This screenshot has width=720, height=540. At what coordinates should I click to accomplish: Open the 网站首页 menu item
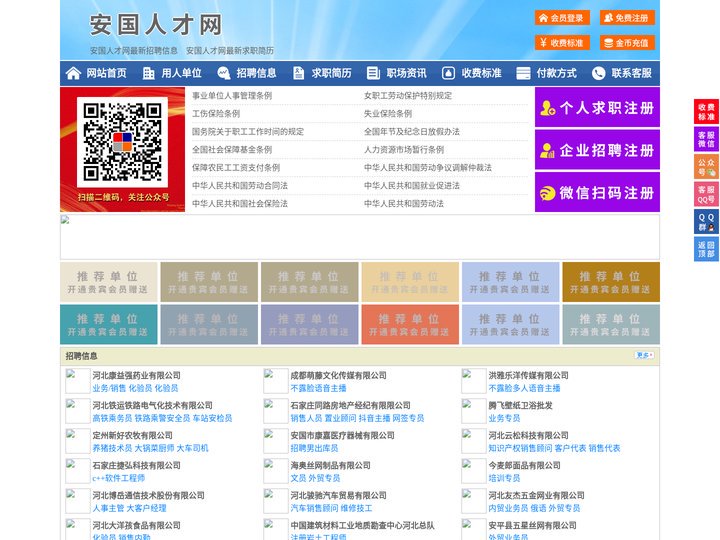pyautogui.click(x=106, y=73)
